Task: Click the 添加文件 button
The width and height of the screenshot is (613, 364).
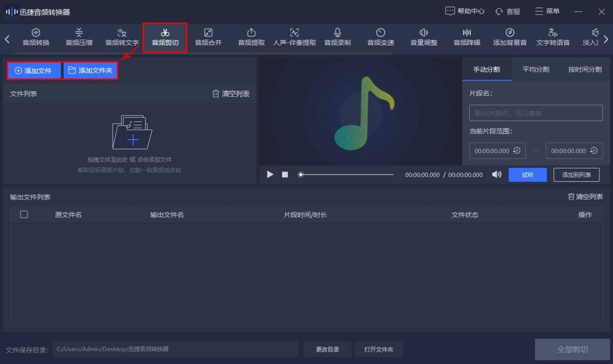Action: (x=33, y=71)
